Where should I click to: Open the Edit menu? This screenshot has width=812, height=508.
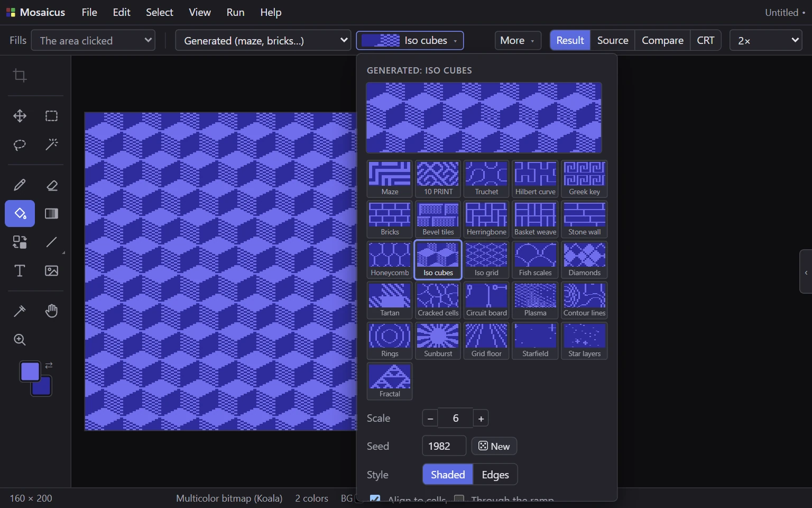pos(122,12)
